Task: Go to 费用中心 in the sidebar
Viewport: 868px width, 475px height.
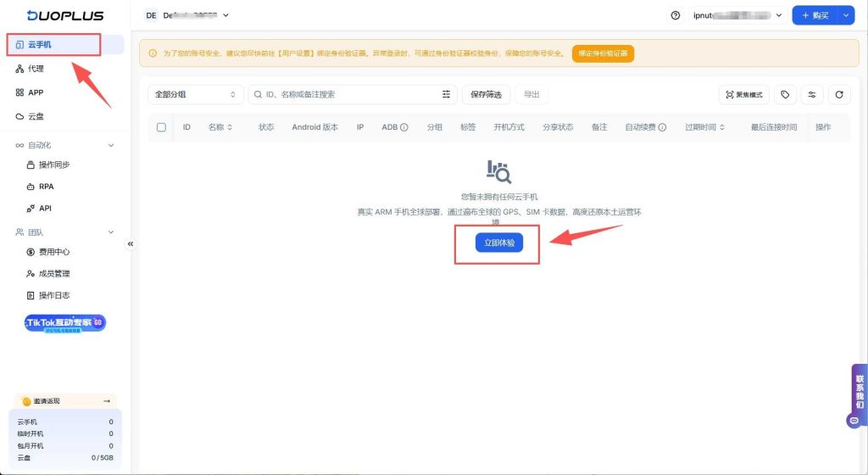Action: [53, 252]
